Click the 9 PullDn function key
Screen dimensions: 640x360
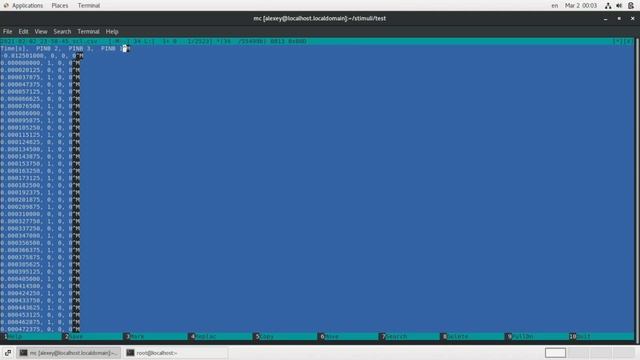click(x=537, y=336)
